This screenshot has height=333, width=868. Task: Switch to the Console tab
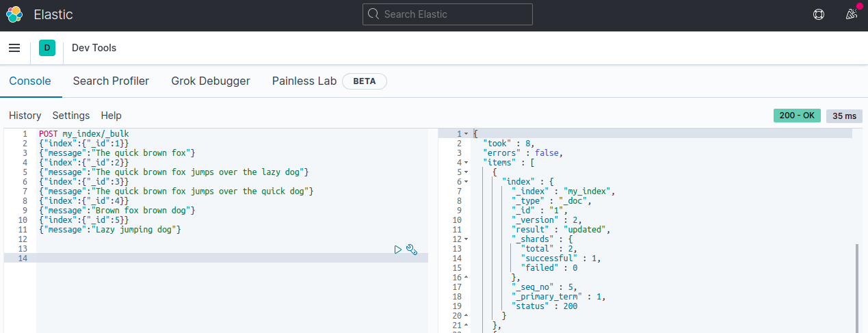pyautogui.click(x=30, y=81)
